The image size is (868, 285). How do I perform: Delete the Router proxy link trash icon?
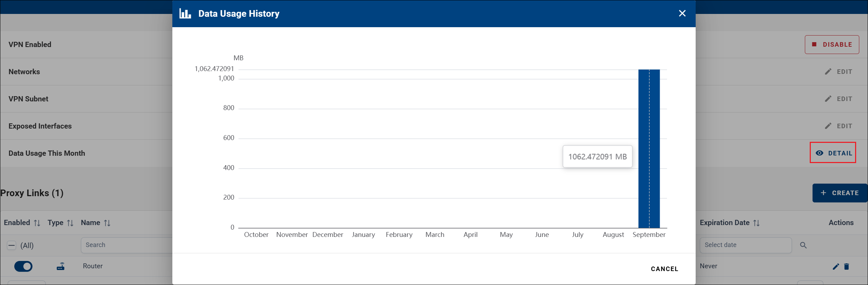tap(846, 267)
